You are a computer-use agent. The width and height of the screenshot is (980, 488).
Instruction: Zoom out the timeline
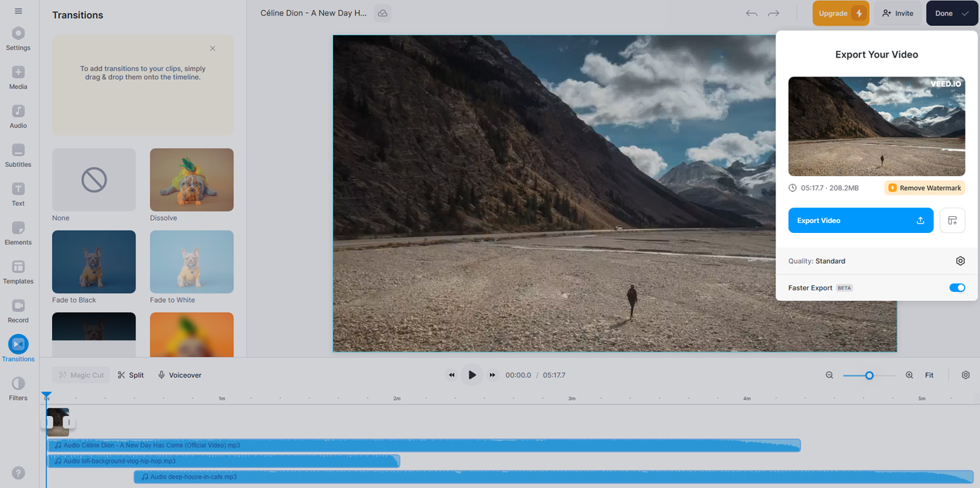pyautogui.click(x=829, y=375)
